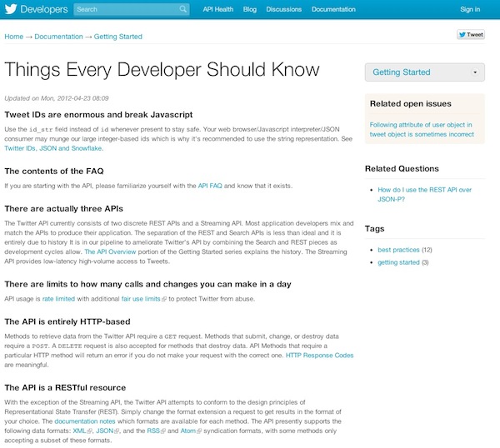Viewport: 500px width, 448px height.
Task: Open the fair use limits link
Action: pos(141,299)
